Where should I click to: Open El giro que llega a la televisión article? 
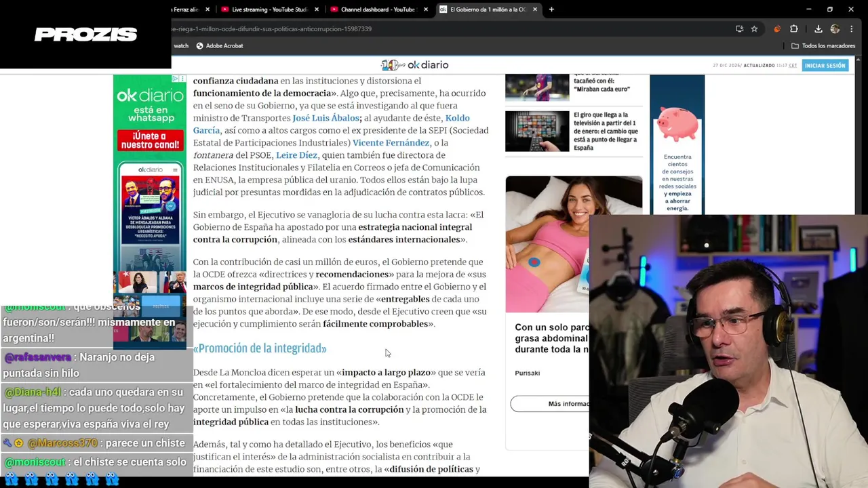(x=606, y=131)
